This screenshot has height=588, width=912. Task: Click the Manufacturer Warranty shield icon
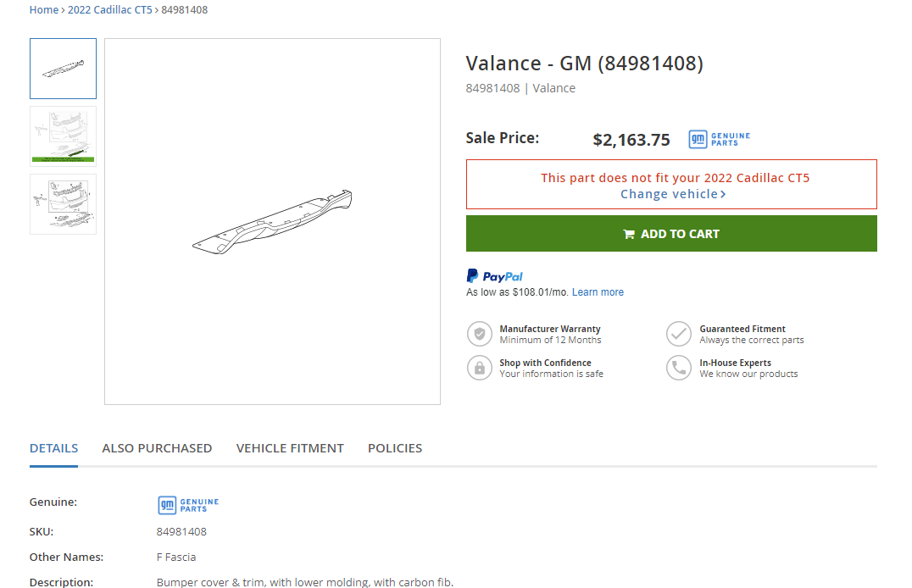click(480, 334)
